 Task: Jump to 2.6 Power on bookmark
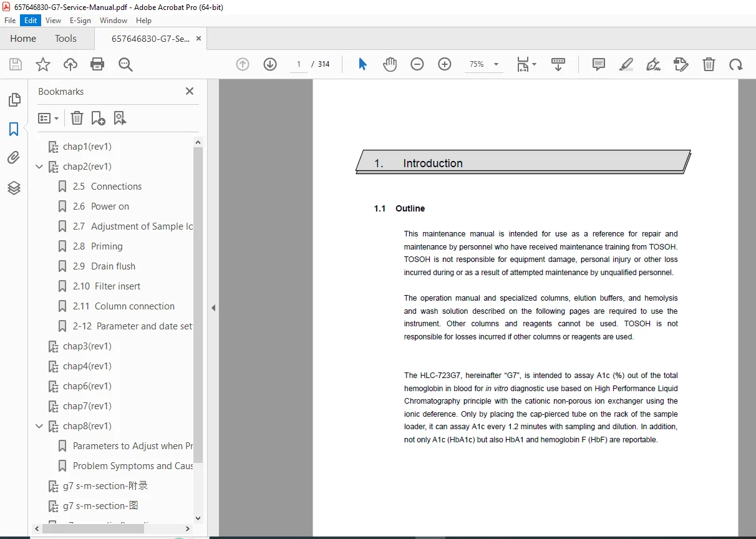click(101, 206)
